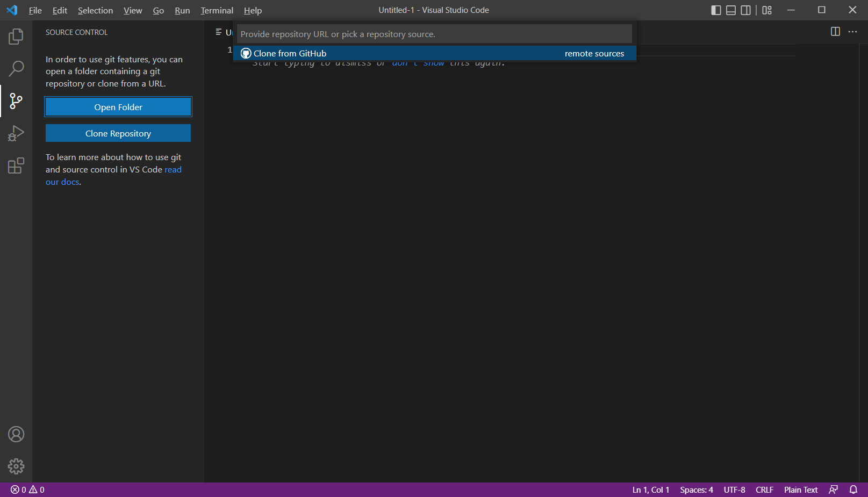868x497 pixels.
Task: Open the Run and Debug view
Action: (x=16, y=133)
